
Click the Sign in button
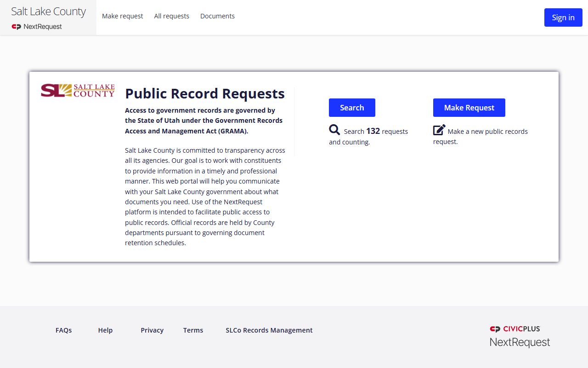click(563, 17)
